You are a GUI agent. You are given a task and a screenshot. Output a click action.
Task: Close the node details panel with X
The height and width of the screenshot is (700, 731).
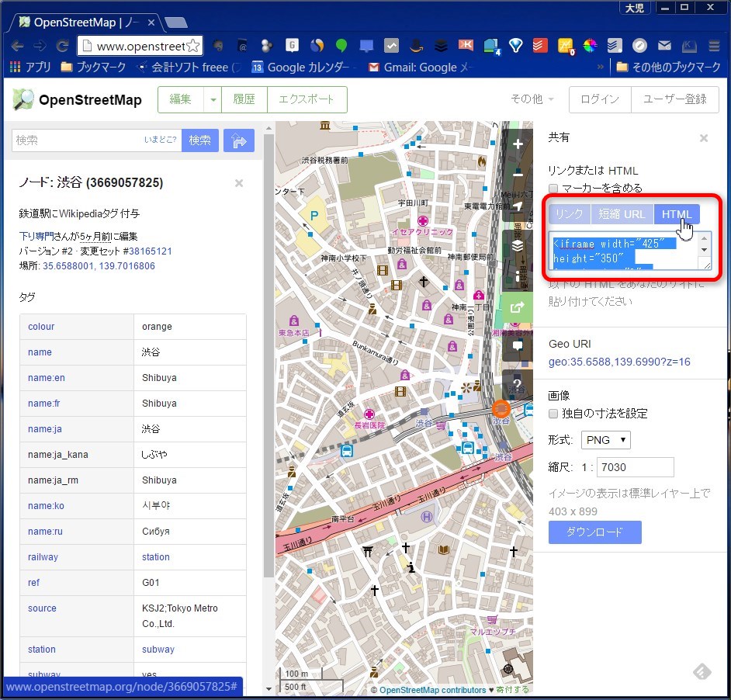click(239, 183)
